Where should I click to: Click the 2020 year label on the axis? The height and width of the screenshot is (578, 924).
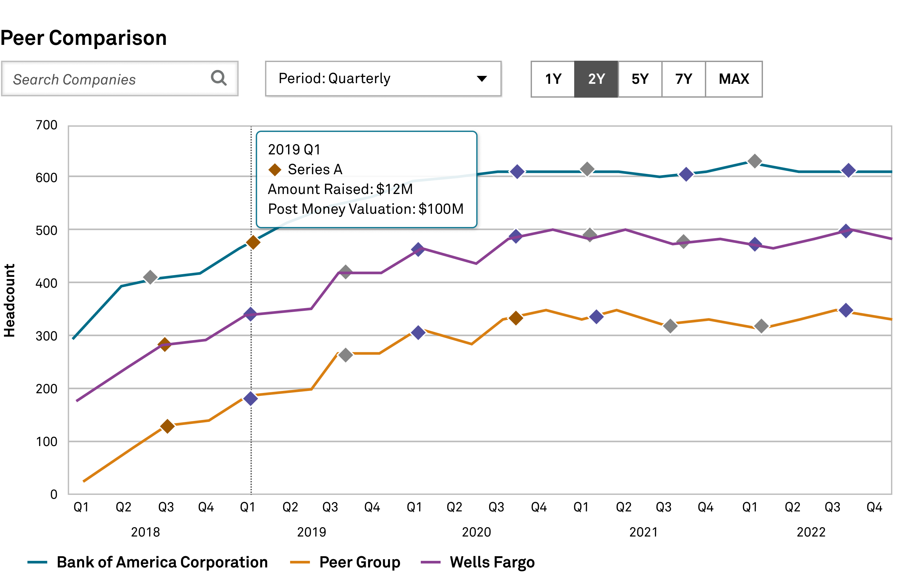pos(476,532)
